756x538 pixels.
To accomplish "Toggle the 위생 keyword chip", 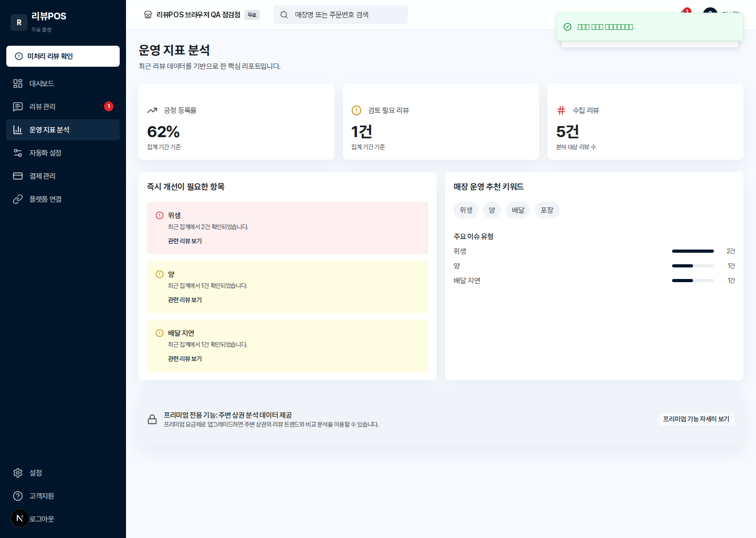I will pyautogui.click(x=466, y=210).
